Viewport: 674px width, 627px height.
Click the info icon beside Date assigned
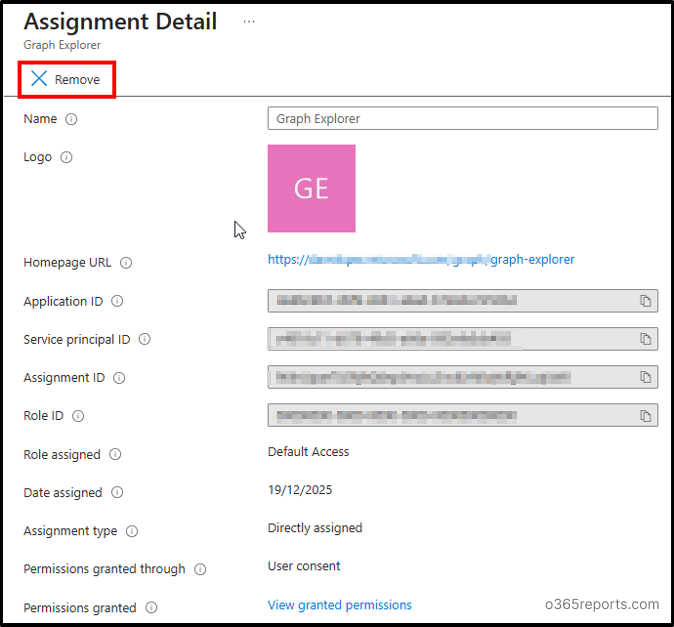117,492
